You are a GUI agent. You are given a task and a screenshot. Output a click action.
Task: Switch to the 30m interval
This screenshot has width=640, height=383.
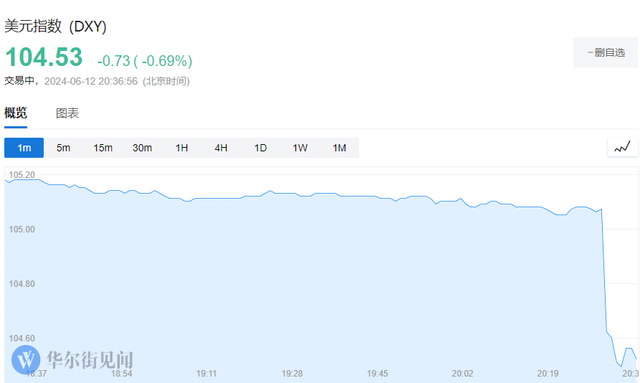coord(142,148)
